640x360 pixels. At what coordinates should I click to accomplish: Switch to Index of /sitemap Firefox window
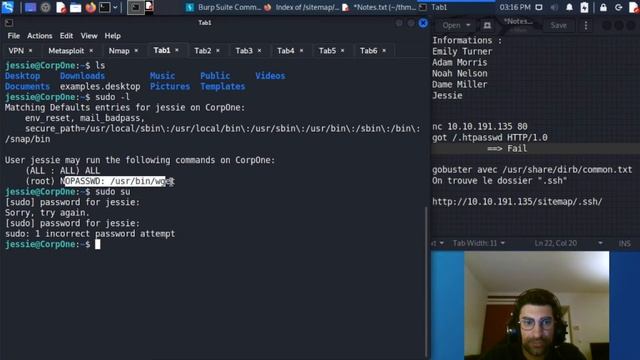(x=302, y=7)
